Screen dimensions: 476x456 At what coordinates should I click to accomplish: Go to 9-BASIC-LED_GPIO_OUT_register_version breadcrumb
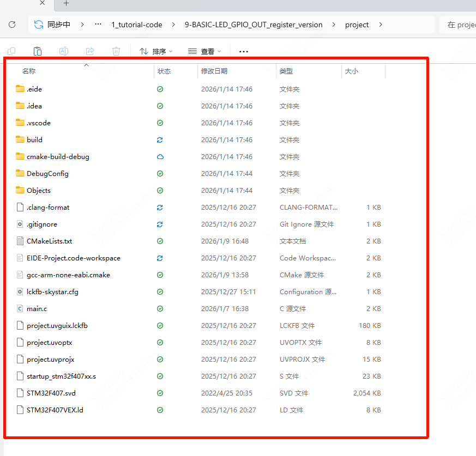pos(254,25)
